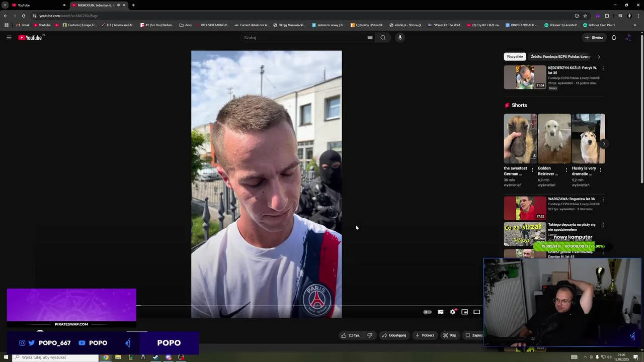Open the tab search dropdown
Image resolution: width=644 pixels, height=362 pixels.
[5, 5]
